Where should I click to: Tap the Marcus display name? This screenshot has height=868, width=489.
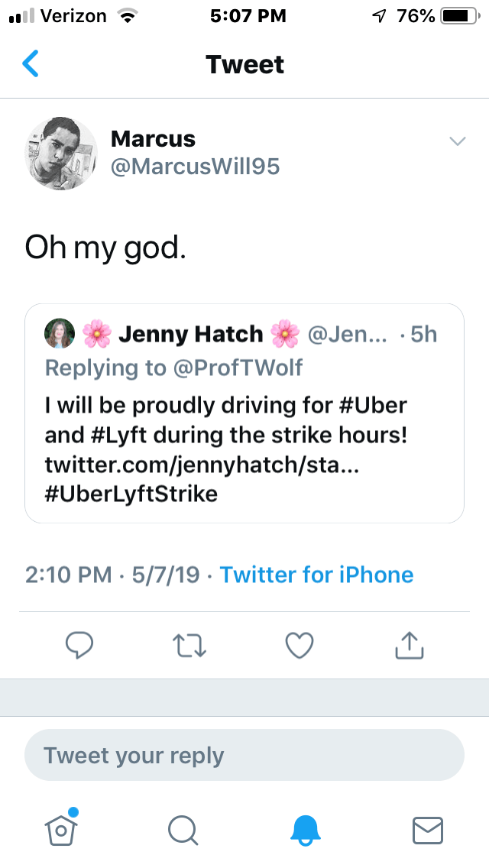[x=153, y=139]
